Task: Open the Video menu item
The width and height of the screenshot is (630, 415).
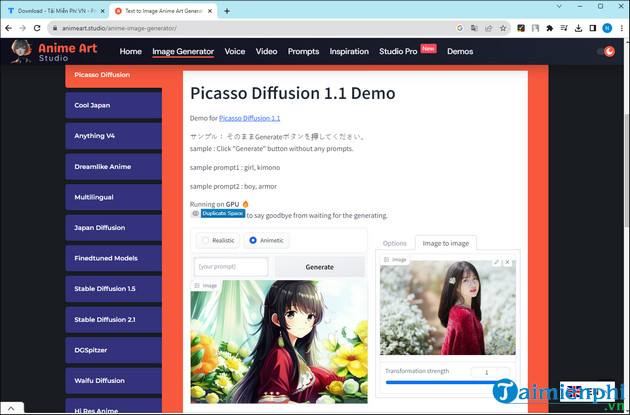Action: tap(266, 51)
